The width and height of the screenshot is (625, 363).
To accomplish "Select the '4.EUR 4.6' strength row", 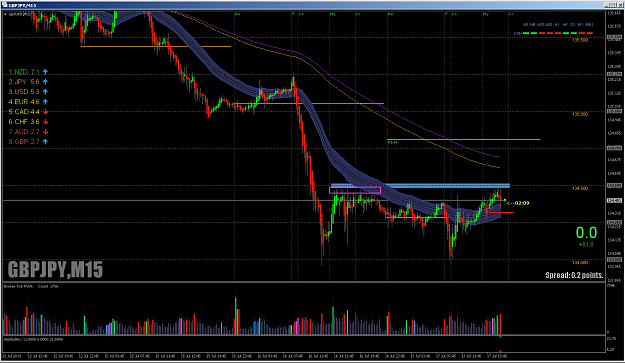I will pos(28,102).
